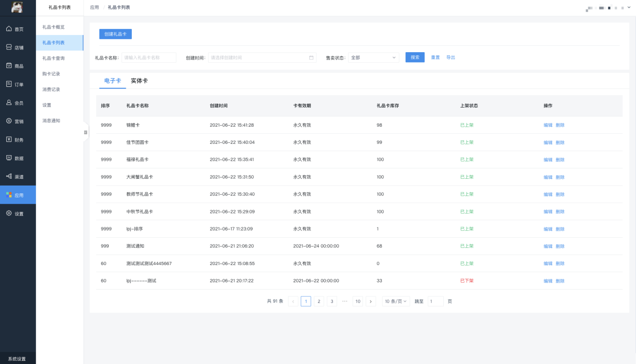Go to page 10
The image size is (636, 364).
[x=358, y=301]
